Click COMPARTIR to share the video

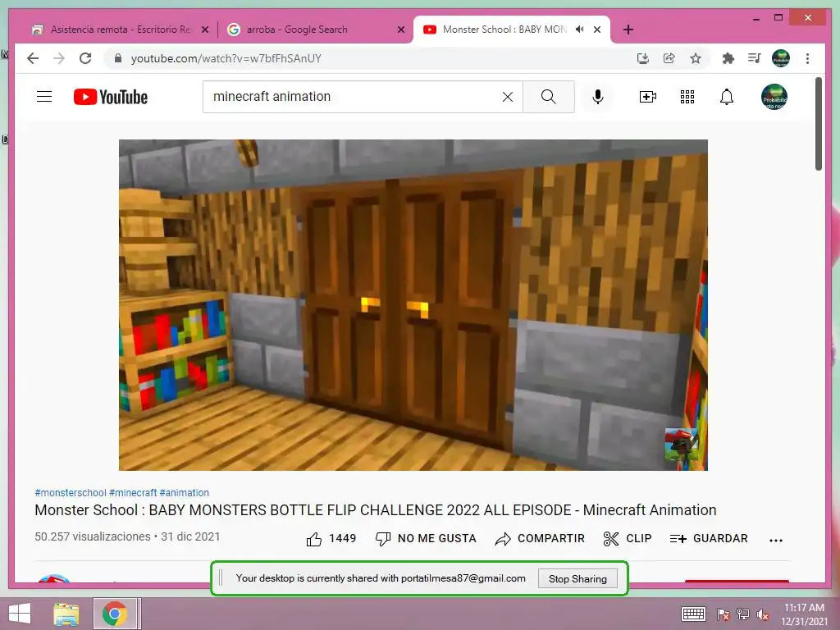click(x=540, y=538)
